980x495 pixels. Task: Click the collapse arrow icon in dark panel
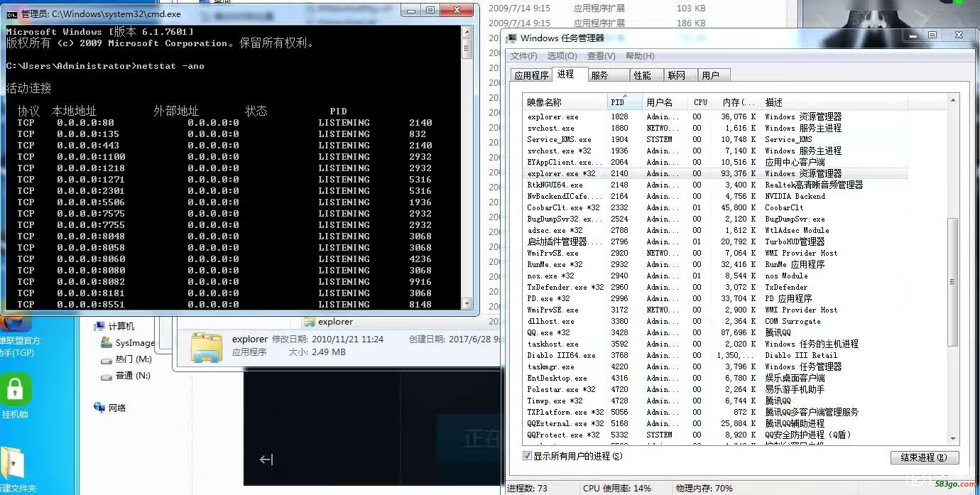[266, 459]
